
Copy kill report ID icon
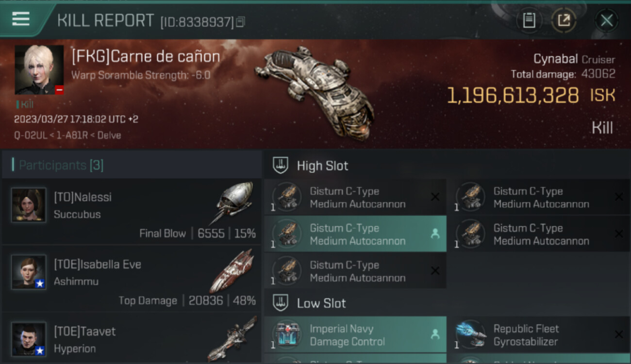(241, 22)
